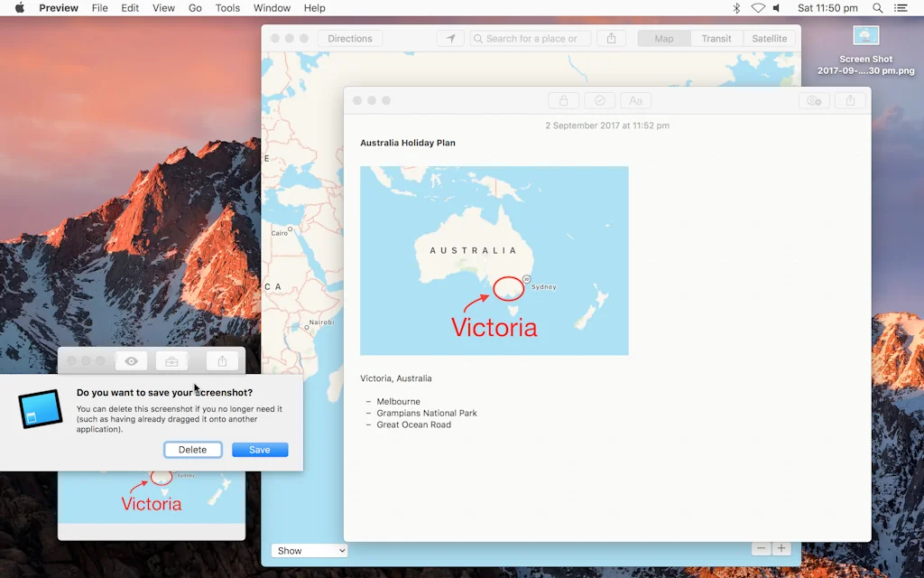Click the add people icon in Notes
The height and width of the screenshot is (578, 924).
pos(814,101)
